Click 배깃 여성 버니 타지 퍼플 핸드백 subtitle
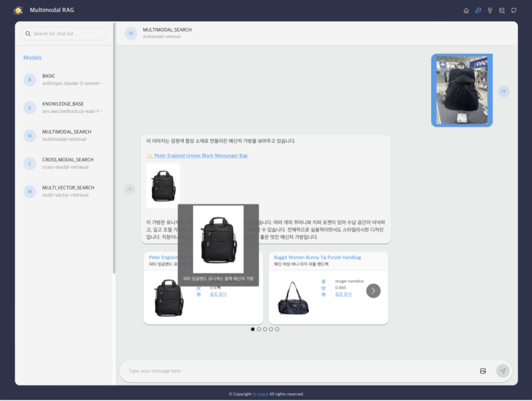 click(x=301, y=264)
